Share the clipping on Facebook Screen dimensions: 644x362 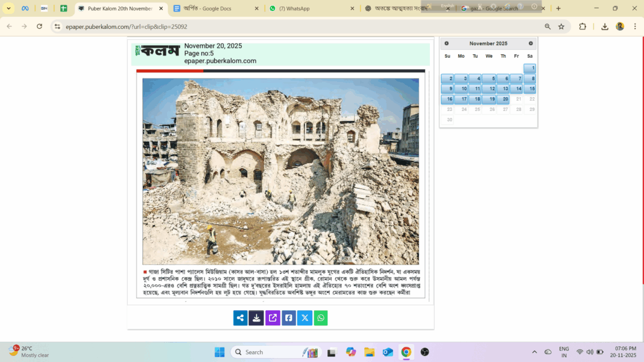pos(289,318)
